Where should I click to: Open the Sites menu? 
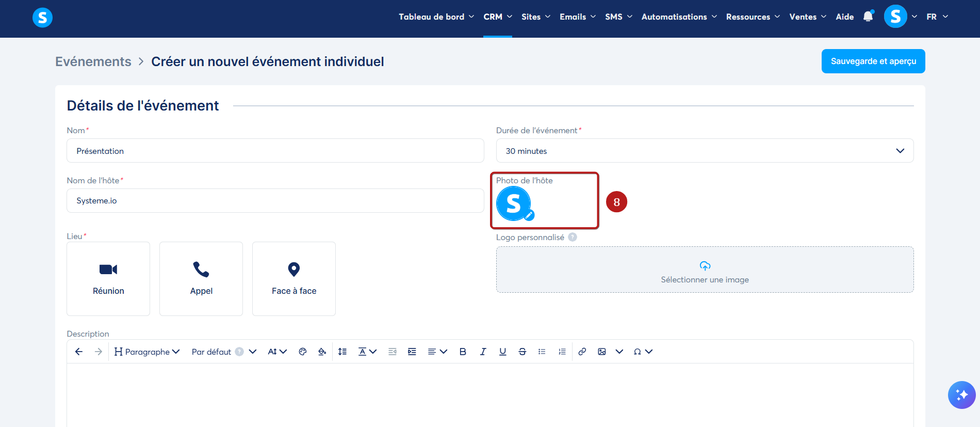[x=536, y=17]
